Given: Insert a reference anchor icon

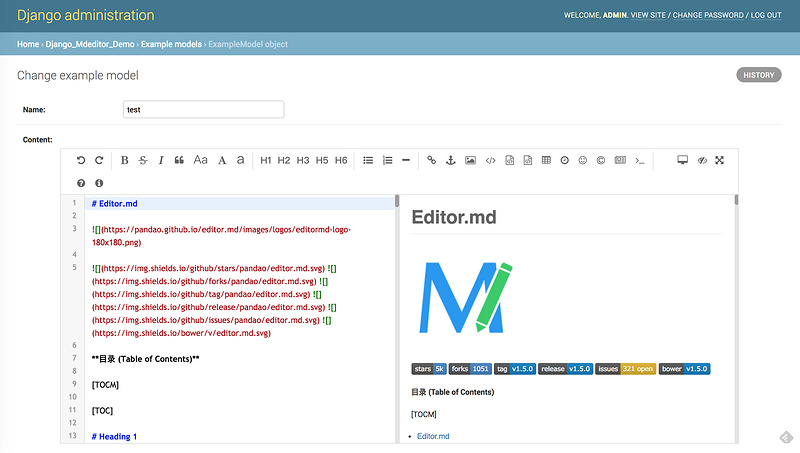Looking at the screenshot, I should click(x=451, y=160).
